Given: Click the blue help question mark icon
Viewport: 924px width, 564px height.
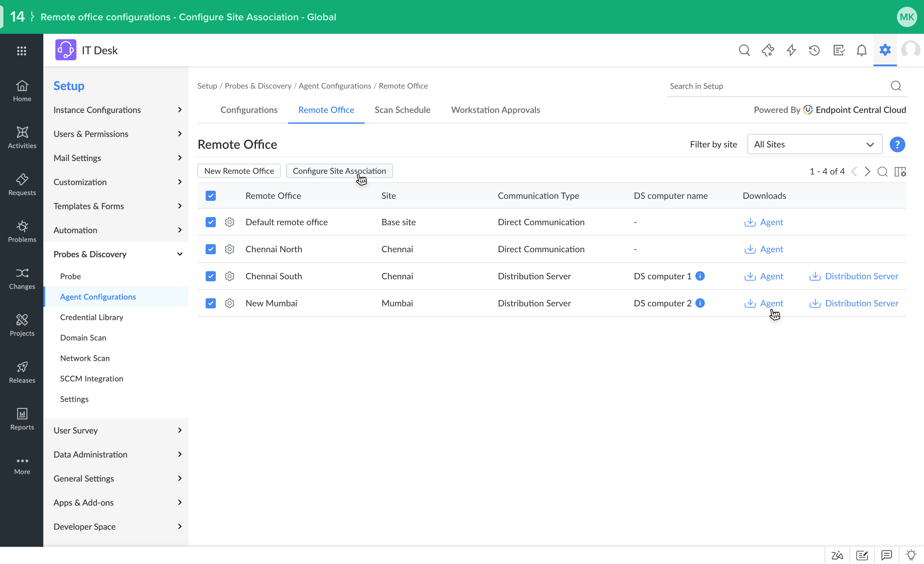Looking at the screenshot, I should click(x=897, y=144).
